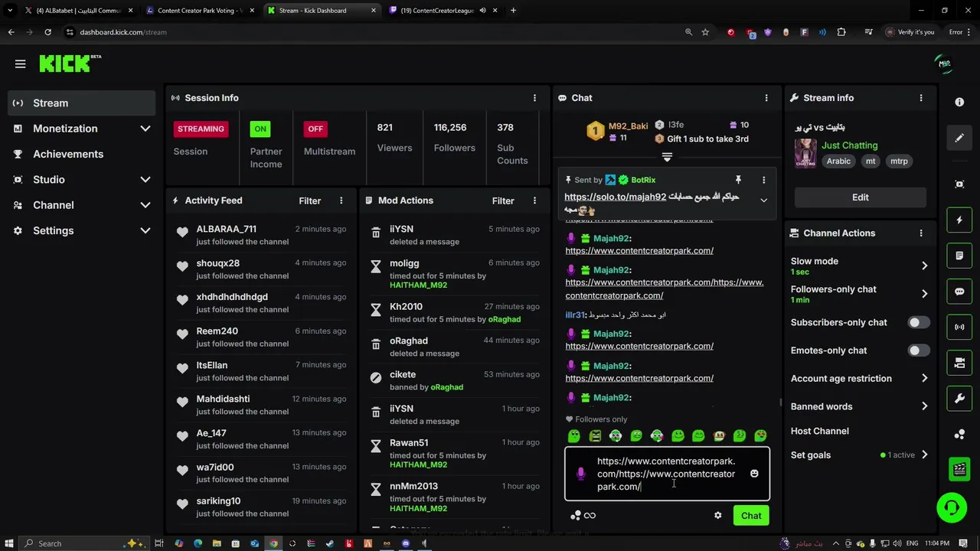Screen dimensions: 980x551
Task: Open Activity Feed three-dot menu
Action: click(341, 201)
